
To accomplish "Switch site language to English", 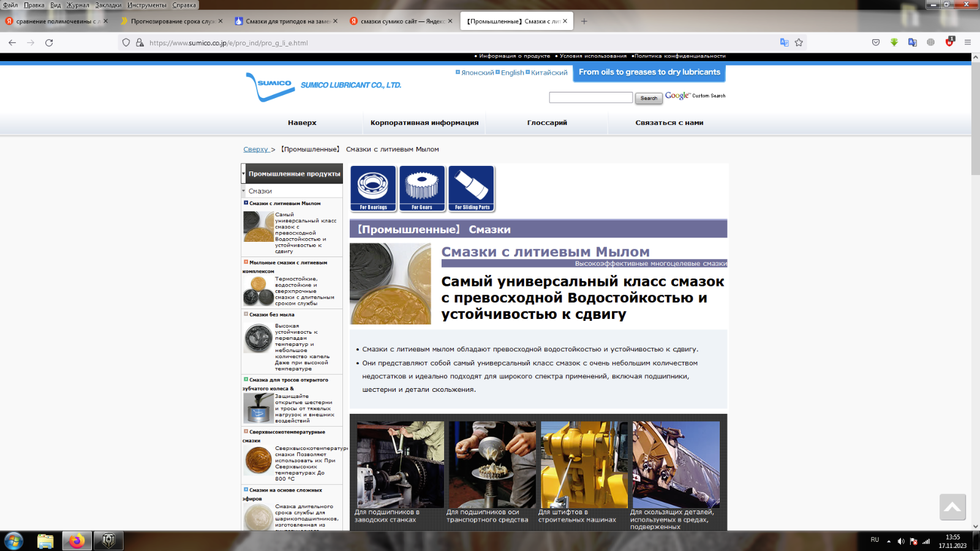I will 513,72.
